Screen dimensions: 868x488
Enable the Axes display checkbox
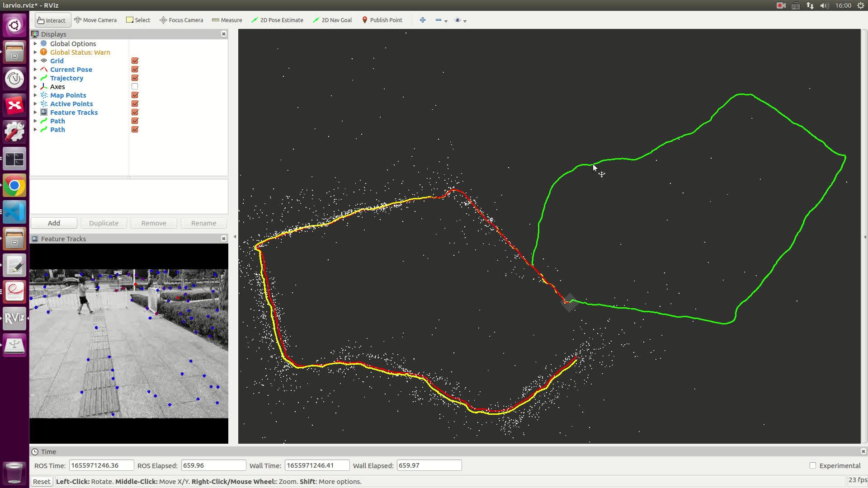click(135, 86)
